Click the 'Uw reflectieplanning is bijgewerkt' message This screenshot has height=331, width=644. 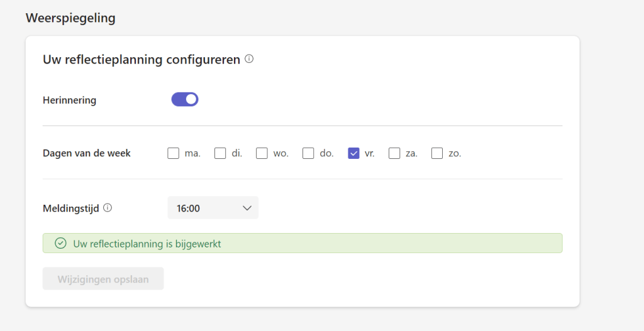tap(147, 243)
